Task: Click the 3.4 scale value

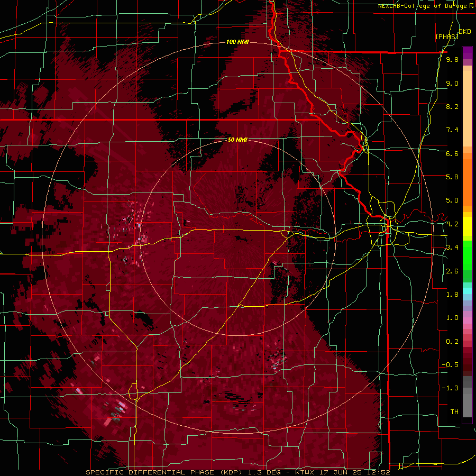Action: [452, 248]
